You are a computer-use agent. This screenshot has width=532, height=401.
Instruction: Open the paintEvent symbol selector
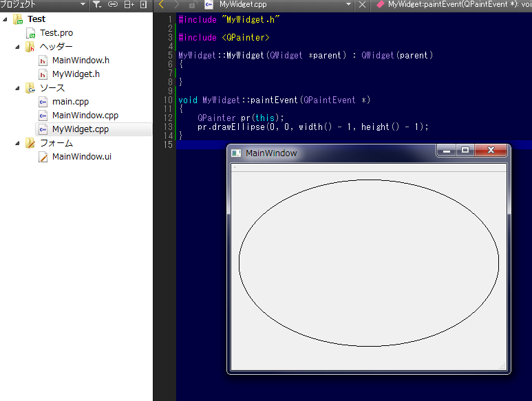(455, 4)
